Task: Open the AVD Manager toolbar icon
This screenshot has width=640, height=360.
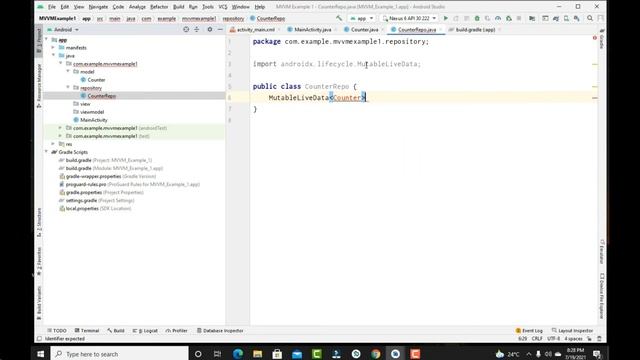Action: click(566, 18)
